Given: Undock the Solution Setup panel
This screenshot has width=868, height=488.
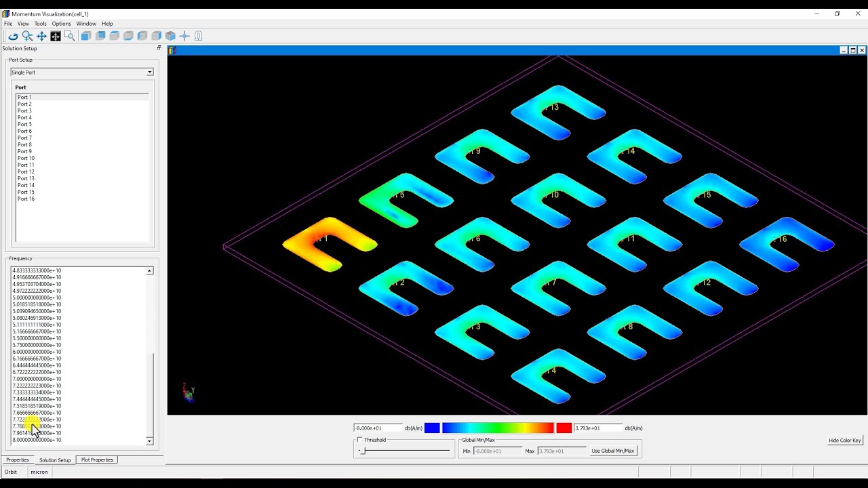Looking at the screenshot, I should 159,48.
